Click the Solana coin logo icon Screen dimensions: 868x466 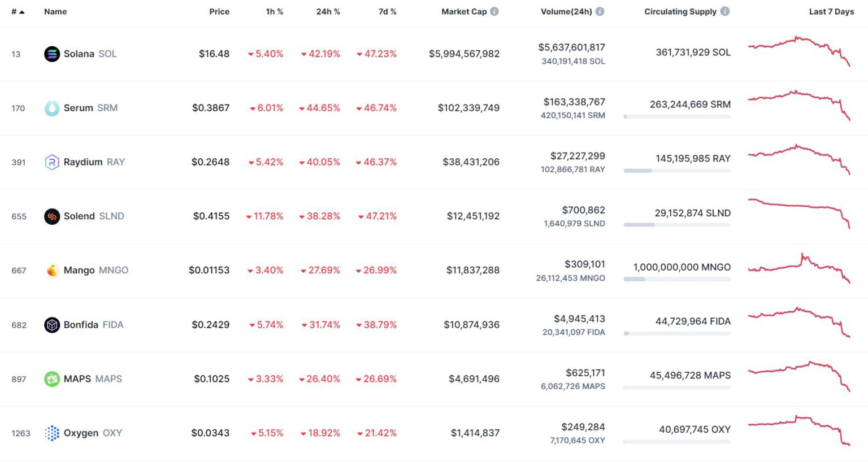(x=52, y=54)
